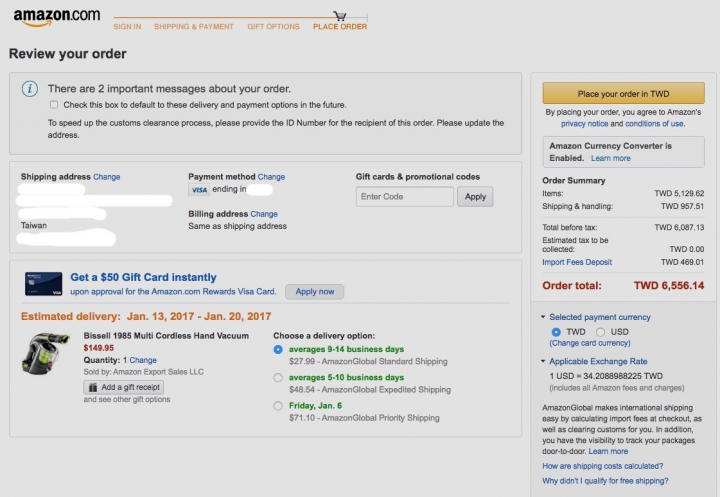
Task: Click Sold by Amazon Export Sales LLC text
Action: pos(144,372)
